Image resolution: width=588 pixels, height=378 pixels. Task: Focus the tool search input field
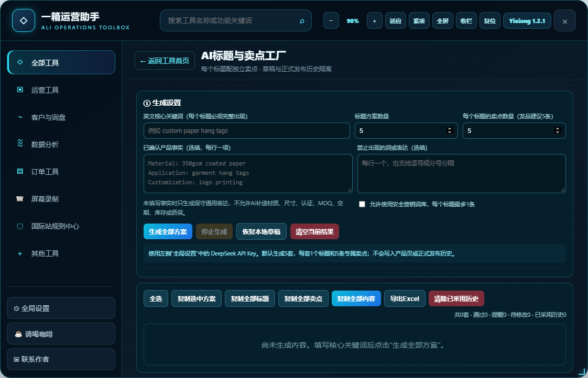click(x=235, y=20)
